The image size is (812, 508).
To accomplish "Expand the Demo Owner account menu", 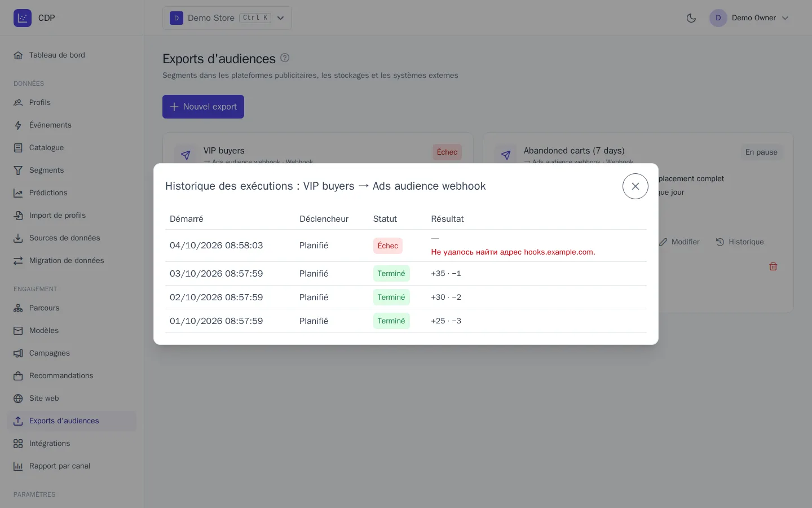I will tap(749, 18).
